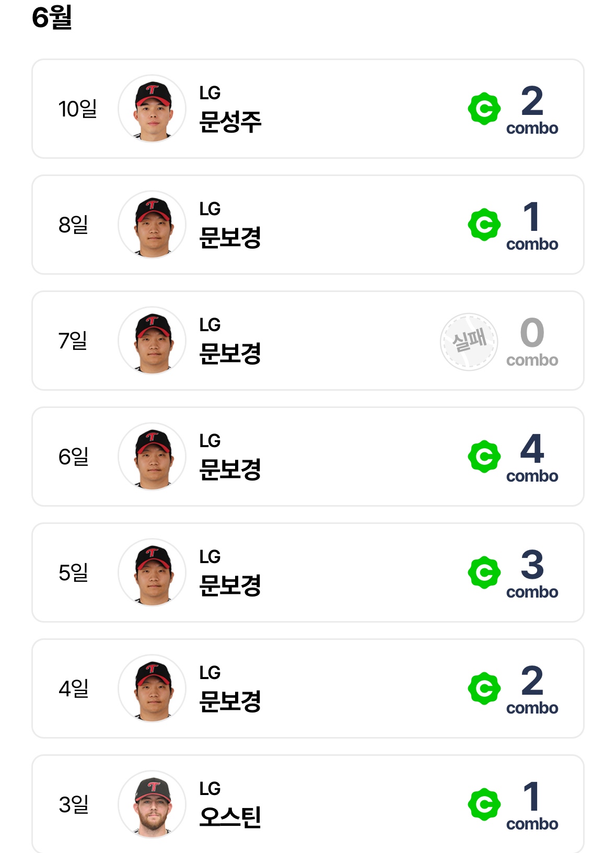Click green combo badge on 3일 row

[484, 804]
